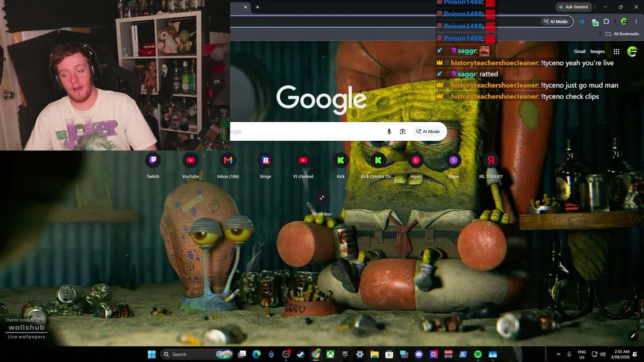This screenshot has width=644, height=362.
Task: Click AI Mode in the Google search box
Action: point(428,132)
